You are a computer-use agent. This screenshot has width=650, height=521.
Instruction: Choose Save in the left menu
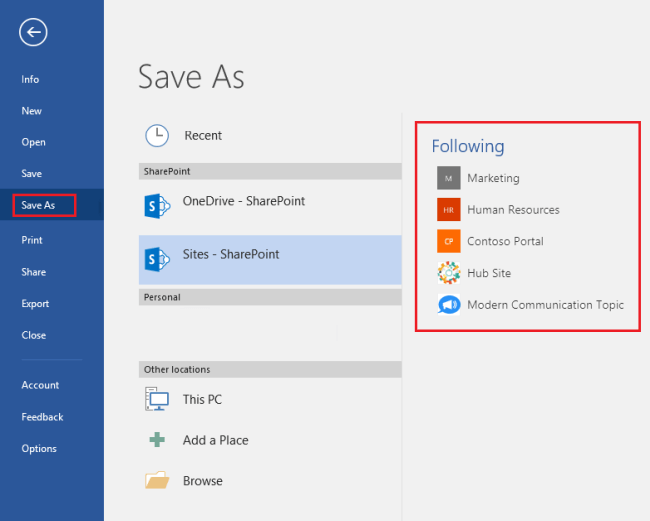click(32, 174)
